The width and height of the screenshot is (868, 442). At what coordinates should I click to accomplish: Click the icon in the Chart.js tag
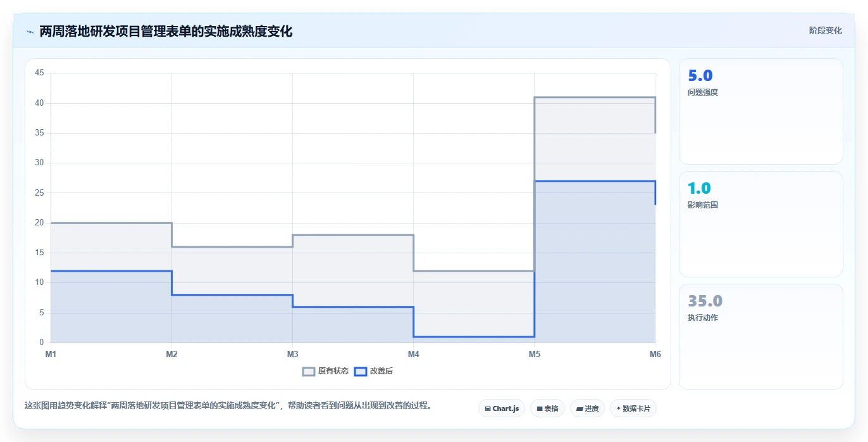488,409
